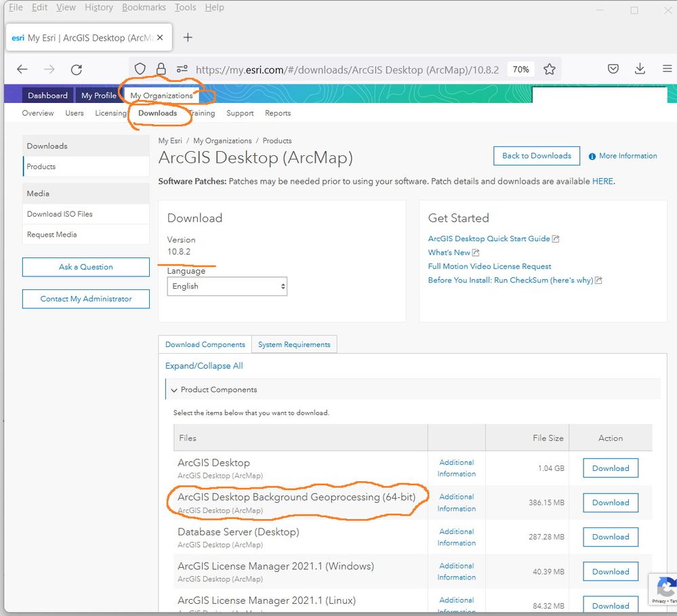Click Expand/Collapse All link
The width and height of the screenshot is (677, 616).
204,366
